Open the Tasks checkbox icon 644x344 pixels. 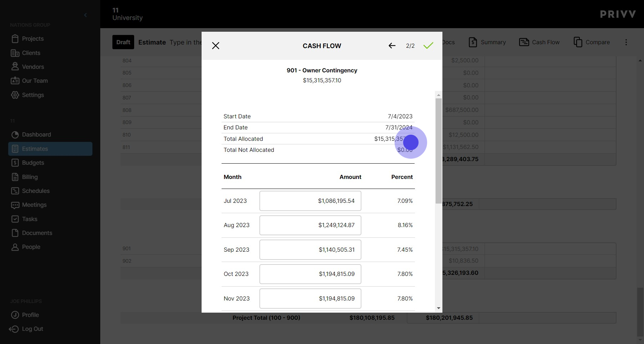[15, 219]
